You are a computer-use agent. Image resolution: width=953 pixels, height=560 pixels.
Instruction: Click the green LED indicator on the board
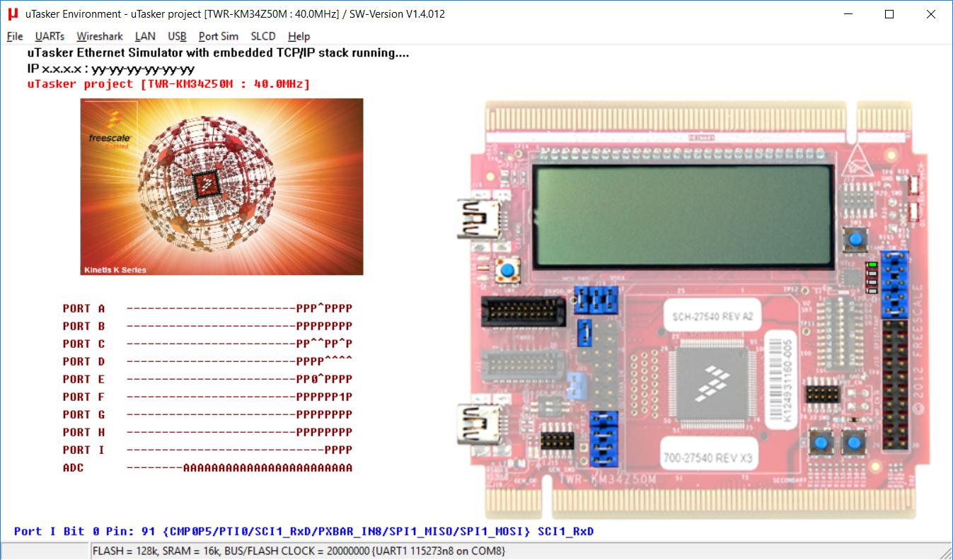tap(872, 265)
